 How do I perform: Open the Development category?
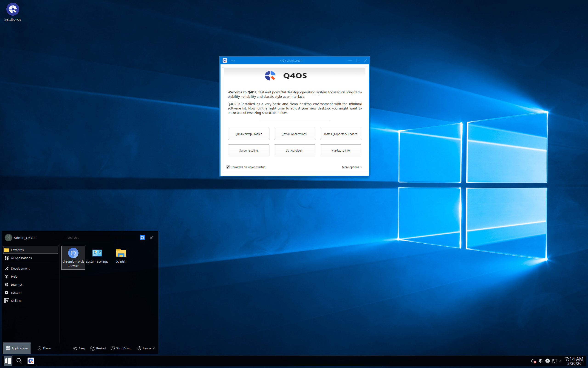click(x=30, y=268)
